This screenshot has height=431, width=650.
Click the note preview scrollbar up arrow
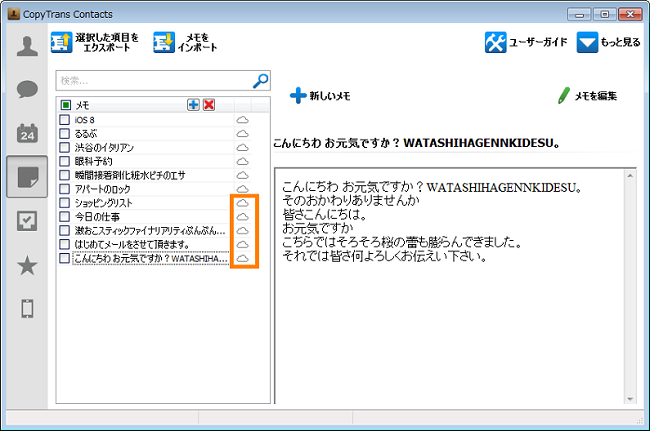click(x=630, y=176)
